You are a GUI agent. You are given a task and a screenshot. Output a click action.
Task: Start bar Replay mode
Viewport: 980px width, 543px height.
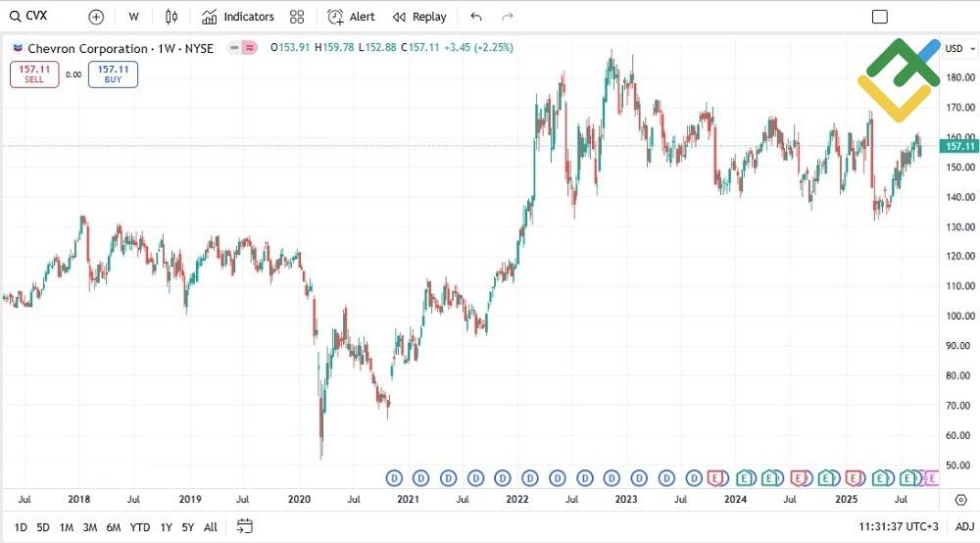(419, 17)
